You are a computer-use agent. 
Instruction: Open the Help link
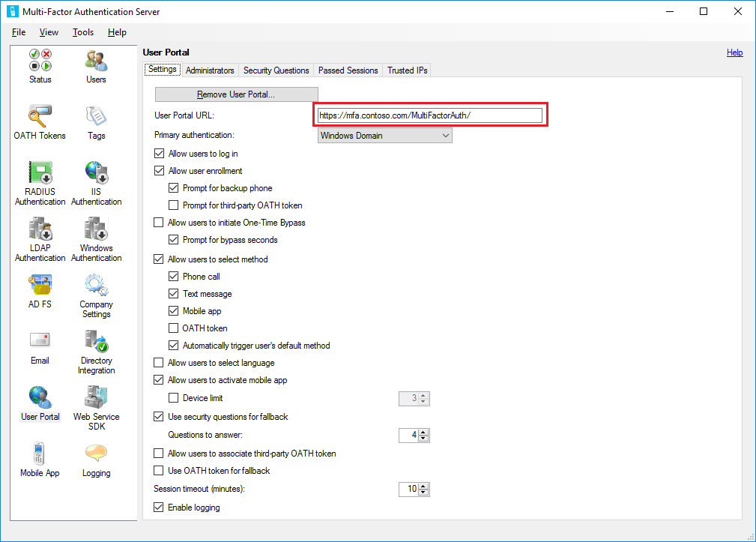(734, 52)
